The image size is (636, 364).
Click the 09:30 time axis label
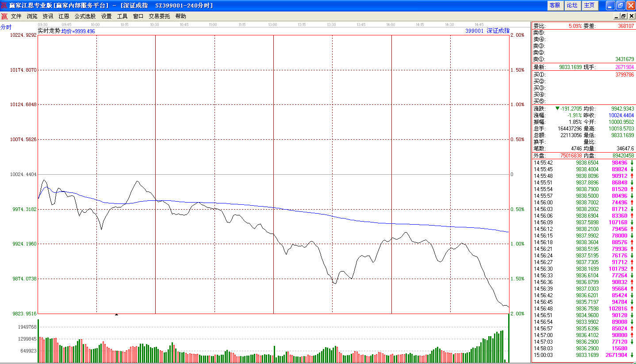pyautogui.click(x=43, y=25)
